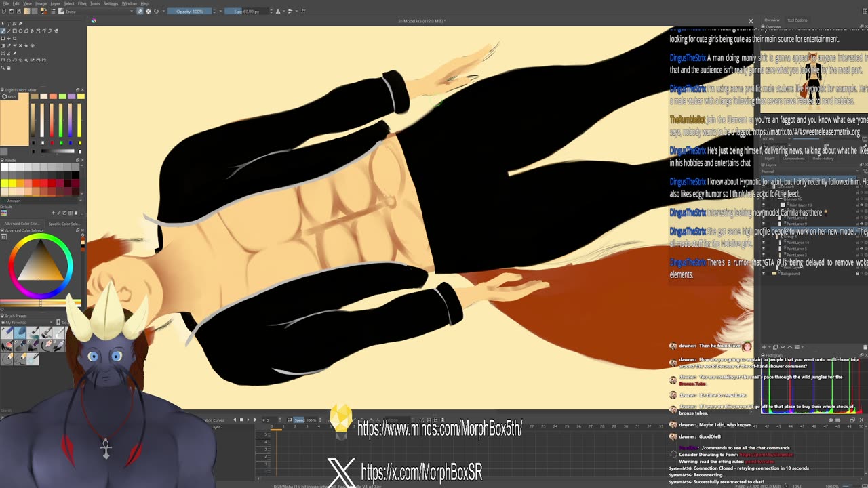The image size is (868, 488).
Task: Adjust the brush Size slider
Action: pyautogui.click(x=248, y=12)
